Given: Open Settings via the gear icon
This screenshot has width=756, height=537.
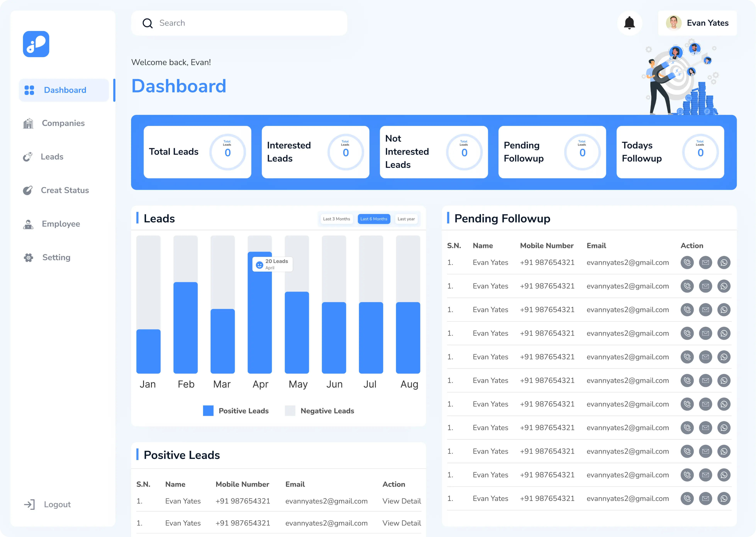Looking at the screenshot, I should click(28, 258).
